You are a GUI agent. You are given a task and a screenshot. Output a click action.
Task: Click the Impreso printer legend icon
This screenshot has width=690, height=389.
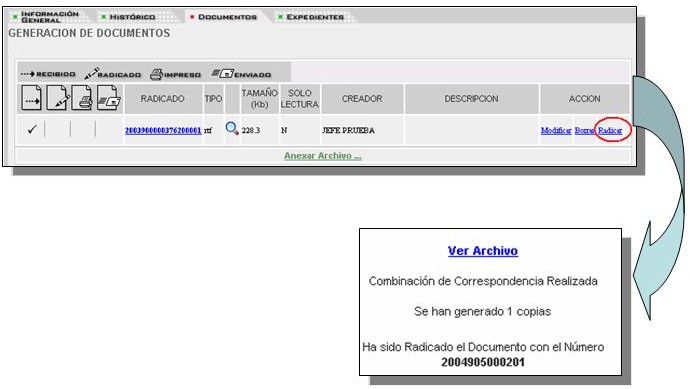point(156,74)
